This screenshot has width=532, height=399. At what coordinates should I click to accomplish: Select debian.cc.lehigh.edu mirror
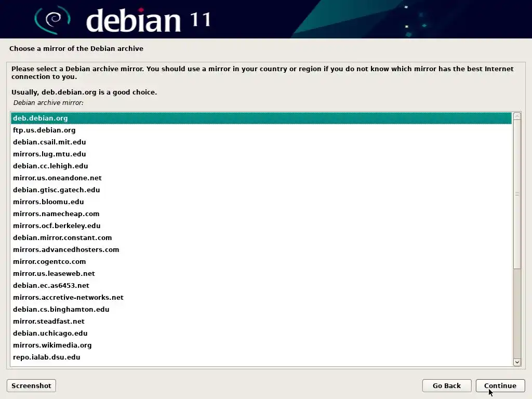(x=261, y=166)
